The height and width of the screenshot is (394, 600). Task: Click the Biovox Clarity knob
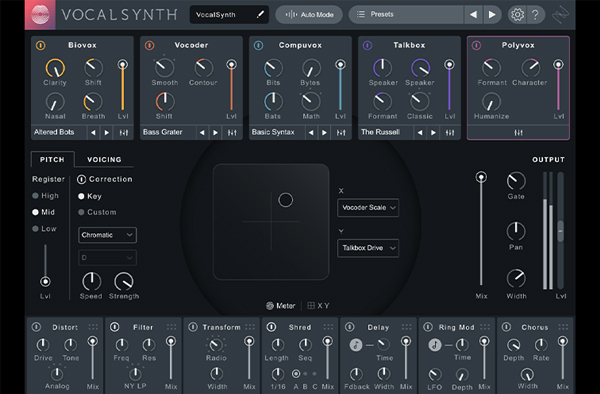point(55,68)
